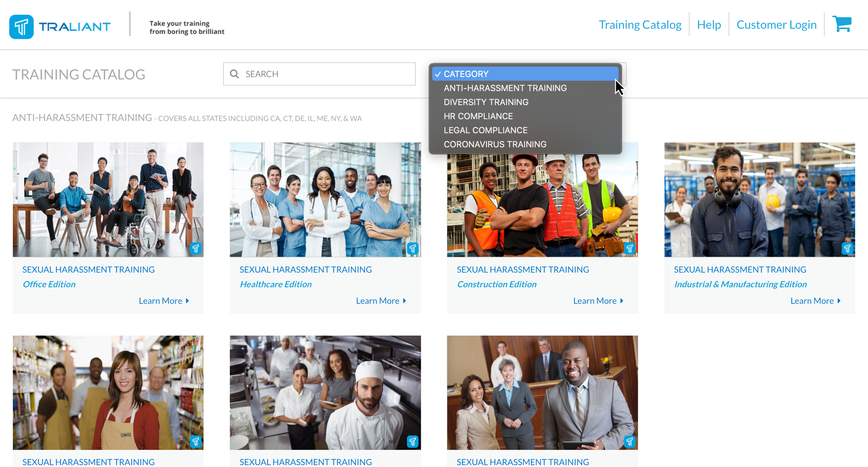Open the Industrial & Manufacturing course thumbnail

[759, 200]
